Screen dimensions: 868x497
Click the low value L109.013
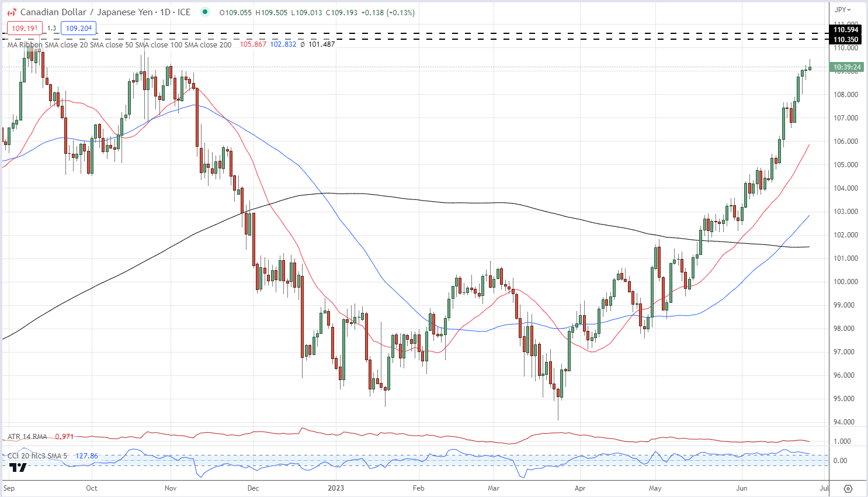(x=307, y=12)
